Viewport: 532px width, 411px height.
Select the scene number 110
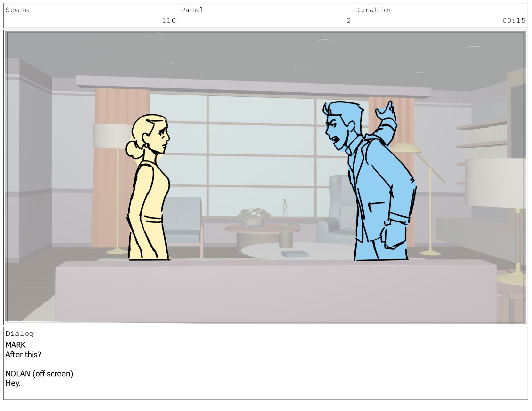pos(169,21)
